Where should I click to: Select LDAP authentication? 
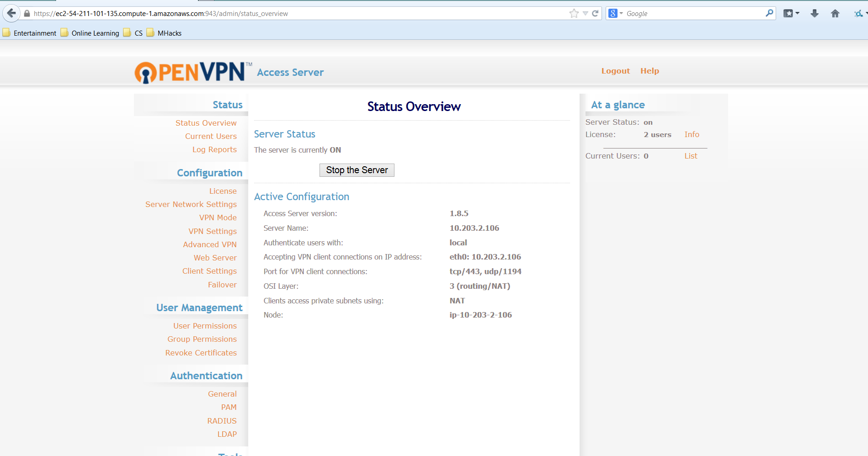point(227,434)
